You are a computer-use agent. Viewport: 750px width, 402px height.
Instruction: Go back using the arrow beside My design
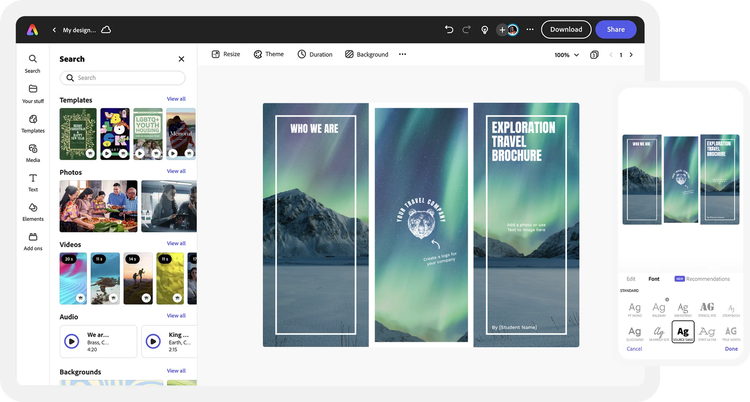pos(54,30)
